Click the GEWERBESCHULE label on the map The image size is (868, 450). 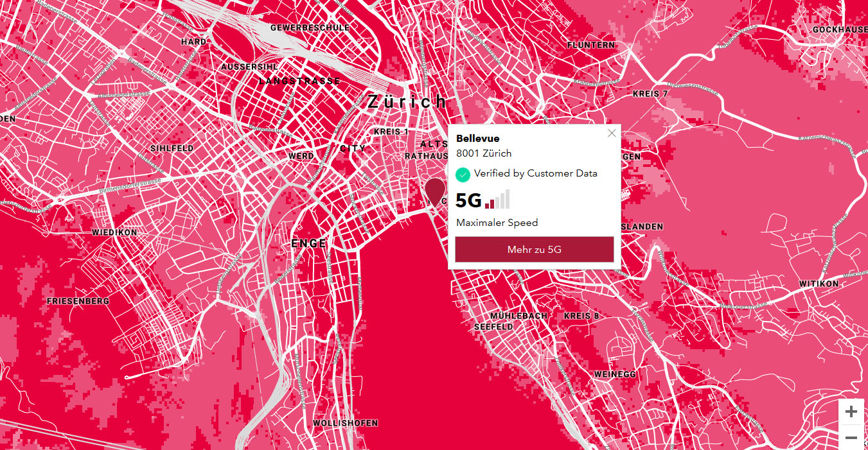[x=310, y=28]
